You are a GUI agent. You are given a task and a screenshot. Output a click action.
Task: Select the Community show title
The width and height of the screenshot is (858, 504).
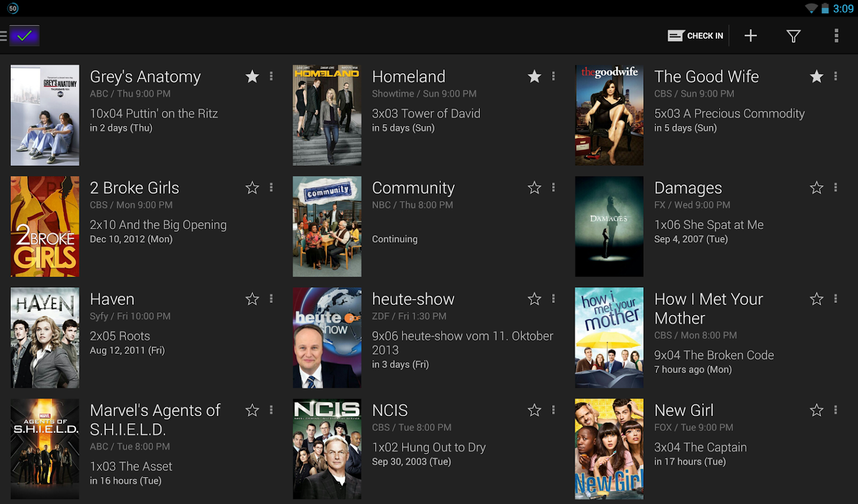click(413, 188)
